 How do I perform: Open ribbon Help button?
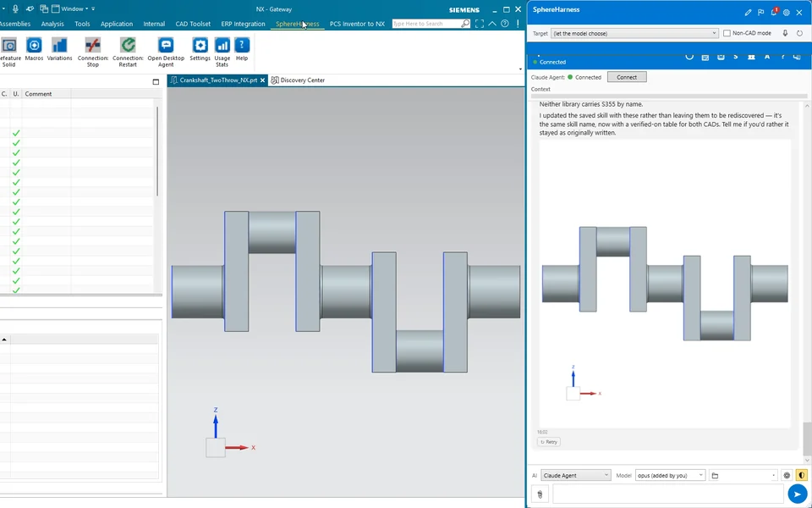click(x=242, y=50)
